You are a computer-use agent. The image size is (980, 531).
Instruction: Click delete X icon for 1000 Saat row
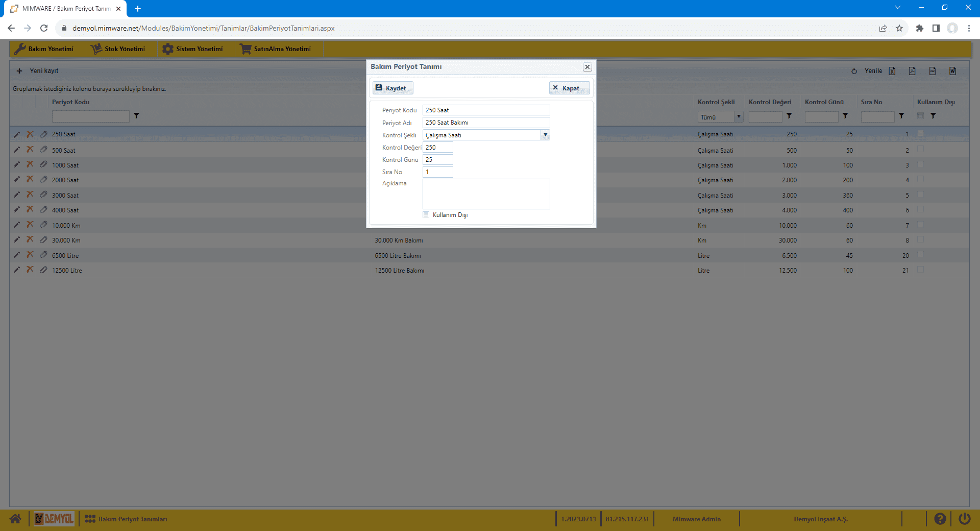tap(30, 164)
